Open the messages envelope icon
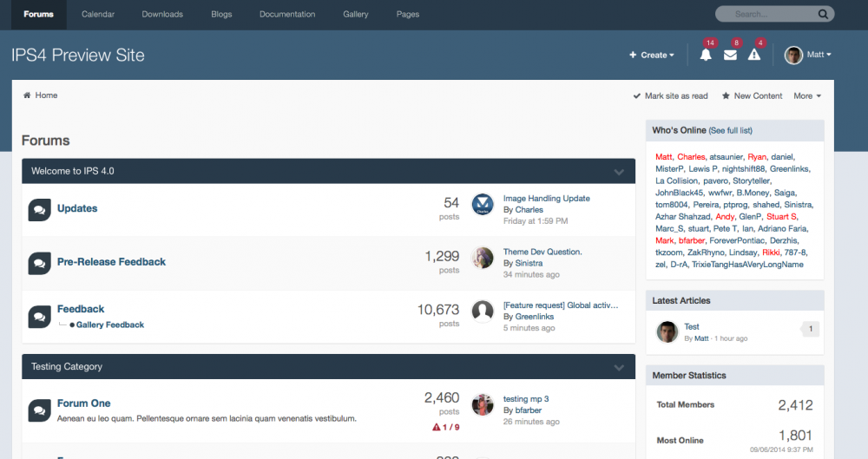The width and height of the screenshot is (868, 459). pyautogui.click(x=730, y=55)
